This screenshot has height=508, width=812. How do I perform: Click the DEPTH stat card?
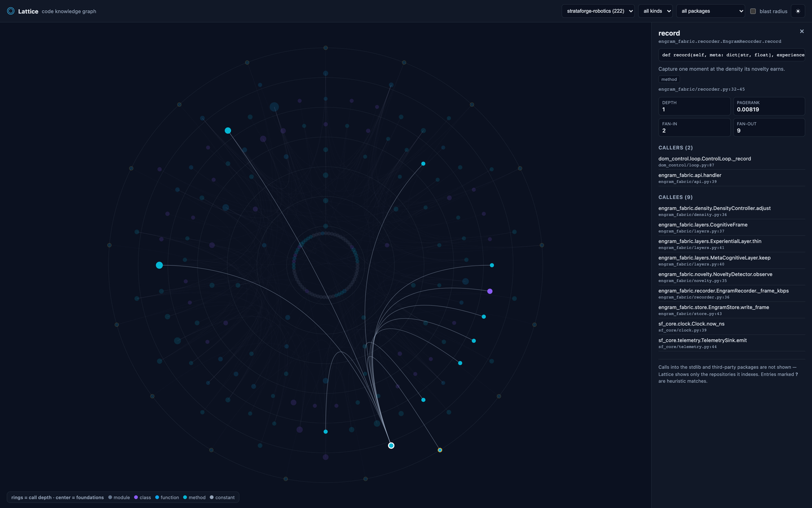point(694,106)
